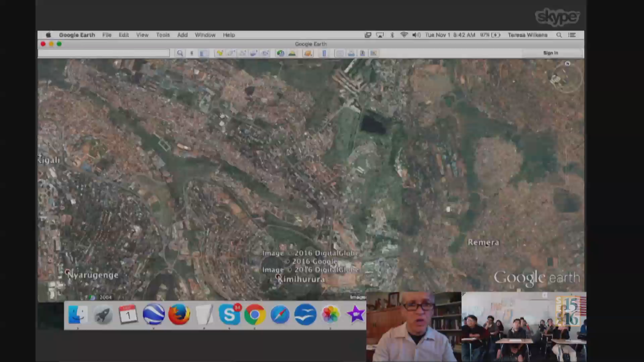
Task: Select the Add Path tool
Action: pos(243,53)
